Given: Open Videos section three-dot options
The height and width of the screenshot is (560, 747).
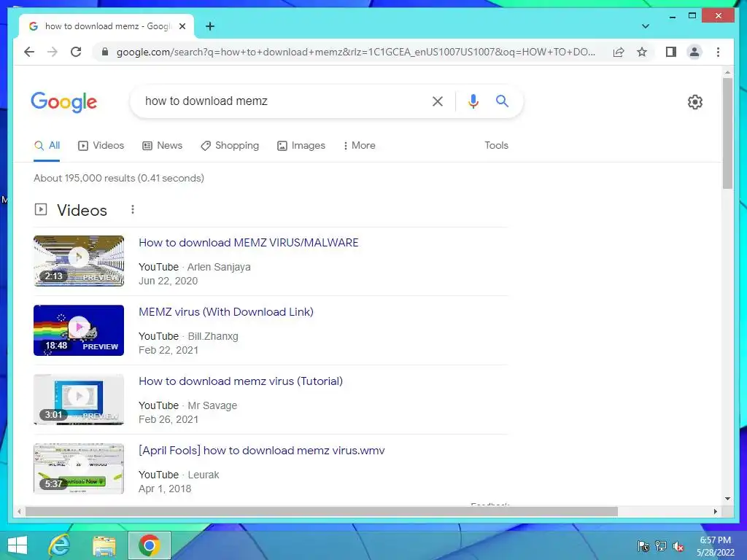Looking at the screenshot, I should point(133,209).
